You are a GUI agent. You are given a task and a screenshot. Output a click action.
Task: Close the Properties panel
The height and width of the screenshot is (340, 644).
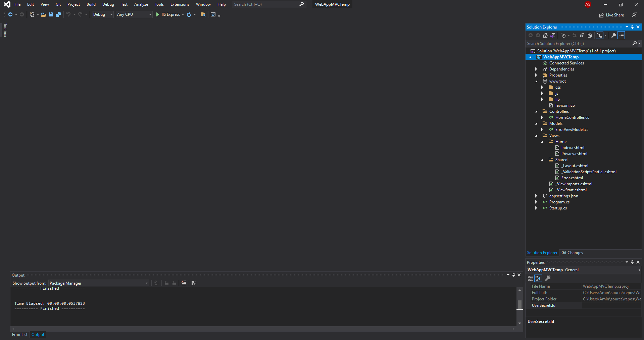[638, 262]
